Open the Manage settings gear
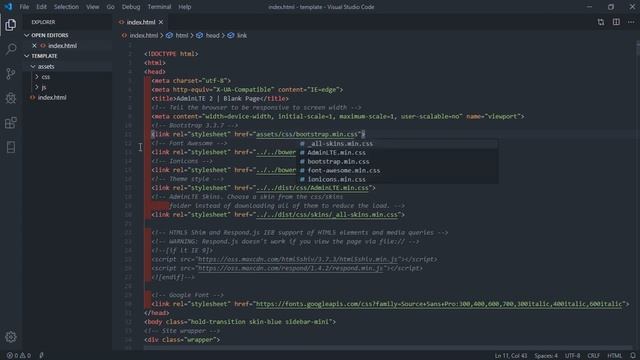Viewport: 640px width, 360px height. (11, 337)
